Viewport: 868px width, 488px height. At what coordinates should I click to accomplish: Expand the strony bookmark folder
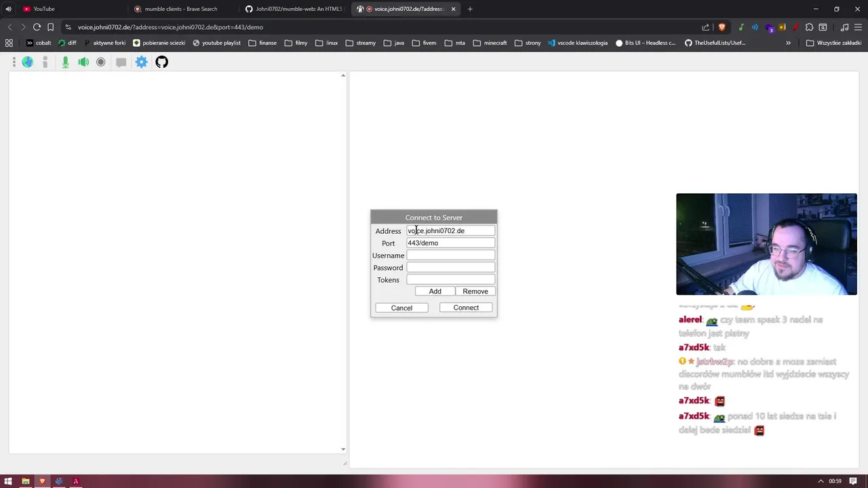(x=528, y=43)
